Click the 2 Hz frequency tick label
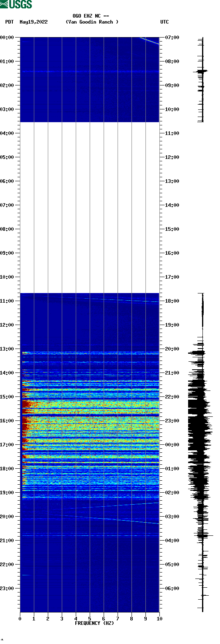This screenshot has height=644, width=220. pos(48,619)
